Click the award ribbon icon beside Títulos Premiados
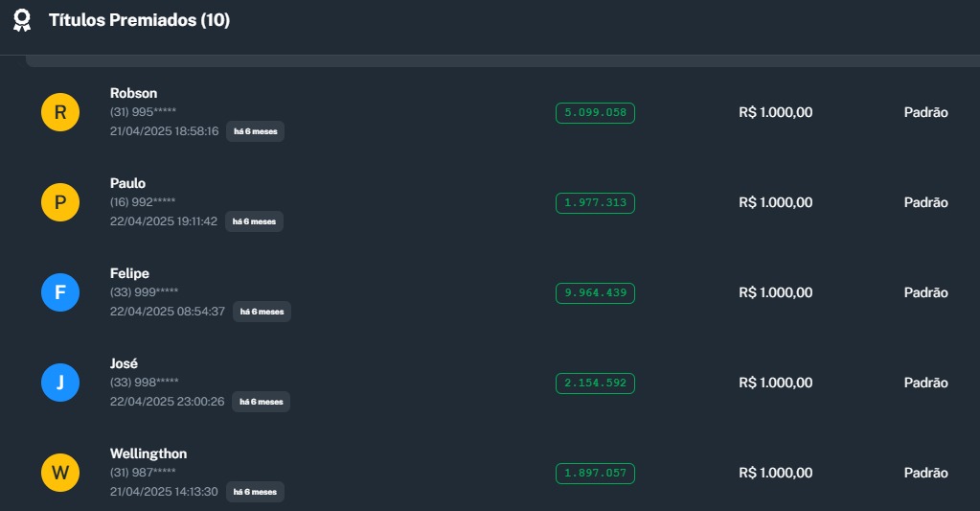This screenshot has height=511, width=980. [x=21, y=20]
